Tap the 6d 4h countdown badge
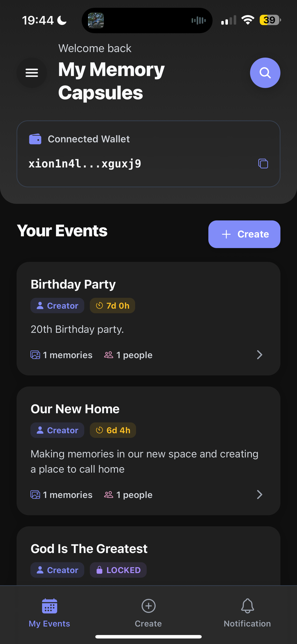 pyautogui.click(x=113, y=430)
